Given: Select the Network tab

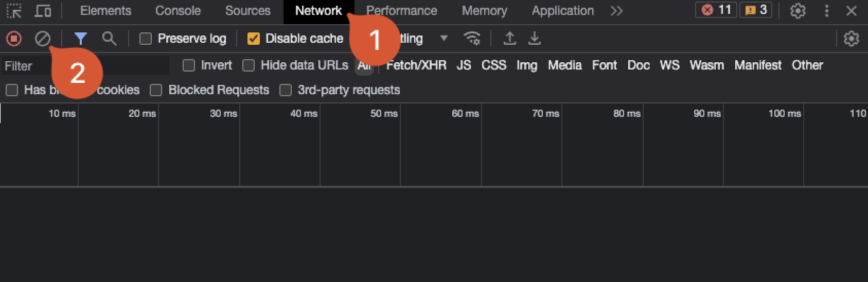Looking at the screenshot, I should (x=318, y=11).
